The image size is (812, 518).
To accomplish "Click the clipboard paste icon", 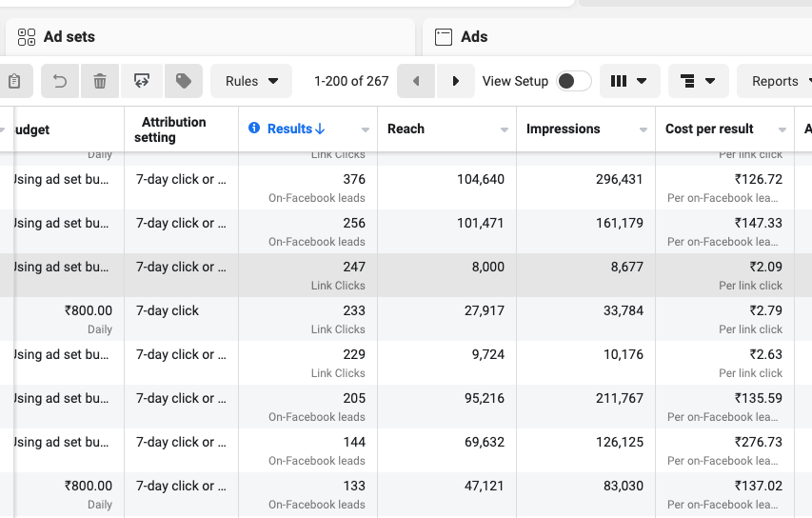I will click(14, 82).
